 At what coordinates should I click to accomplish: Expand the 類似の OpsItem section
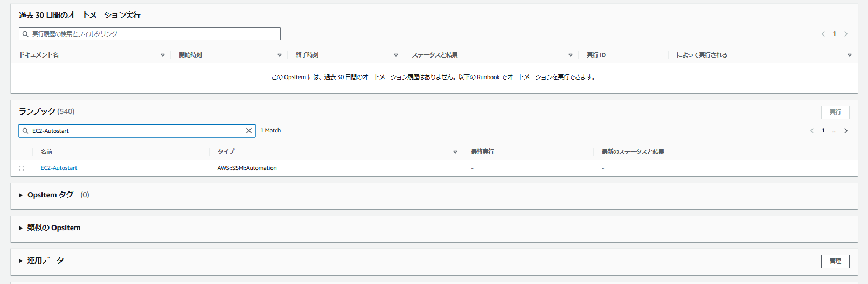21,228
